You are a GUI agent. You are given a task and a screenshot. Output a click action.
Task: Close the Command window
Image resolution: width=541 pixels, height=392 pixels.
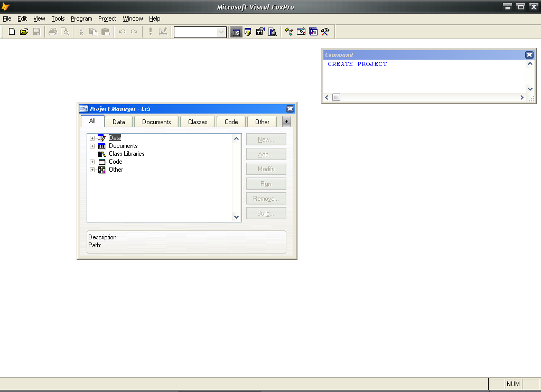(x=529, y=55)
